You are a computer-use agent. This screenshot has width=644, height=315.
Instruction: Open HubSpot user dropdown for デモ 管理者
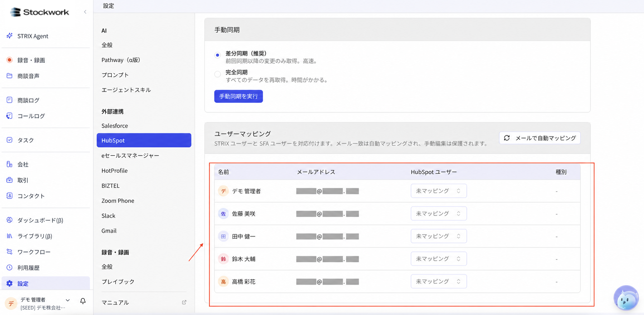pyautogui.click(x=439, y=191)
